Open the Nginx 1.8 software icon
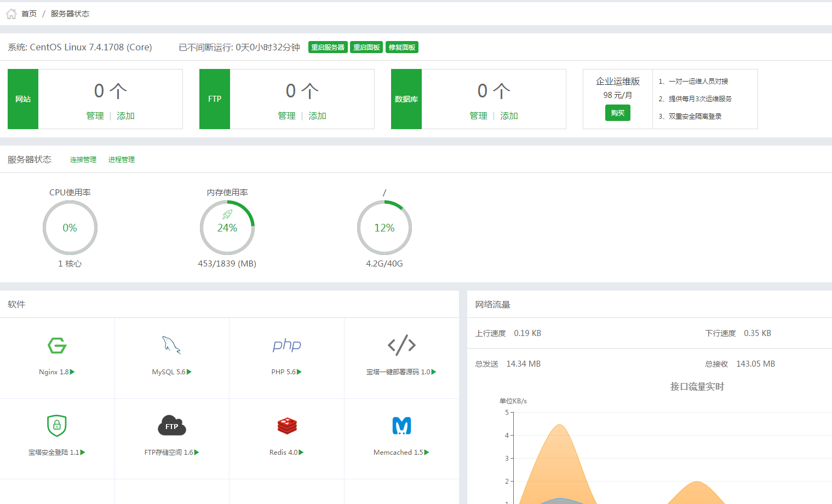Viewport: 832px width, 504px height. pyautogui.click(x=57, y=345)
